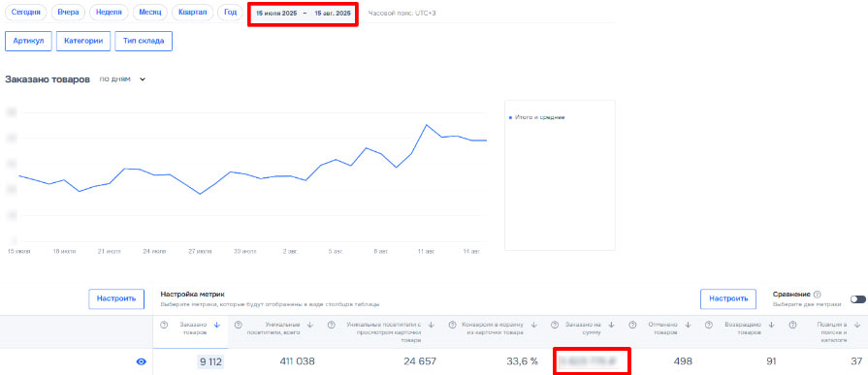The height and width of the screenshot is (375, 868).
Task: Toggle the Итого и среднем chart legend
Action: pos(536,117)
